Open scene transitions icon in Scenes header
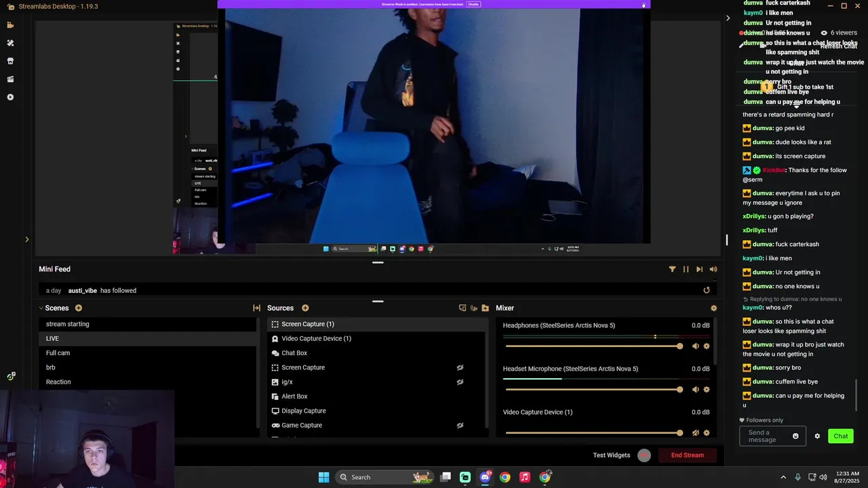Viewport: 868px width, 488px height. 256,308
